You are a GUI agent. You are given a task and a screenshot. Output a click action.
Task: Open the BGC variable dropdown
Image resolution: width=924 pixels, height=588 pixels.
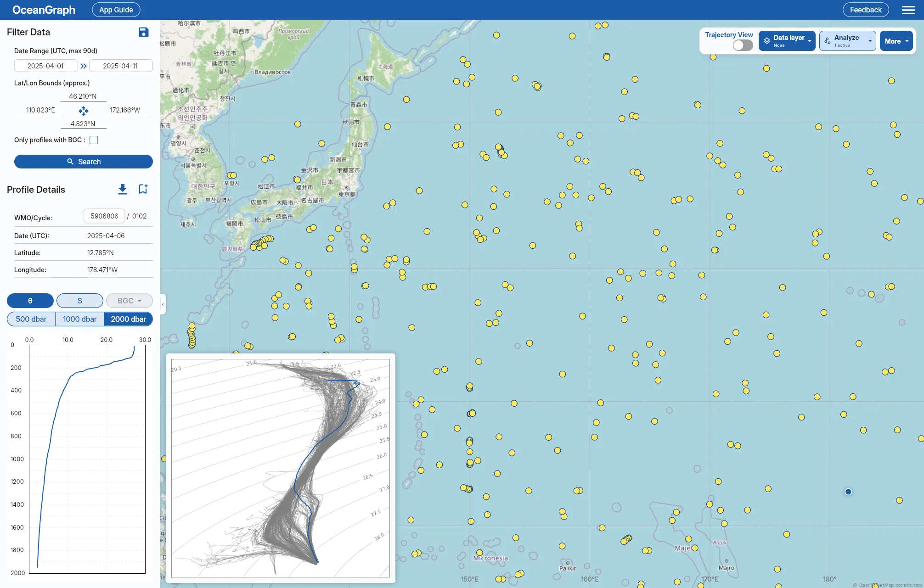tap(129, 301)
